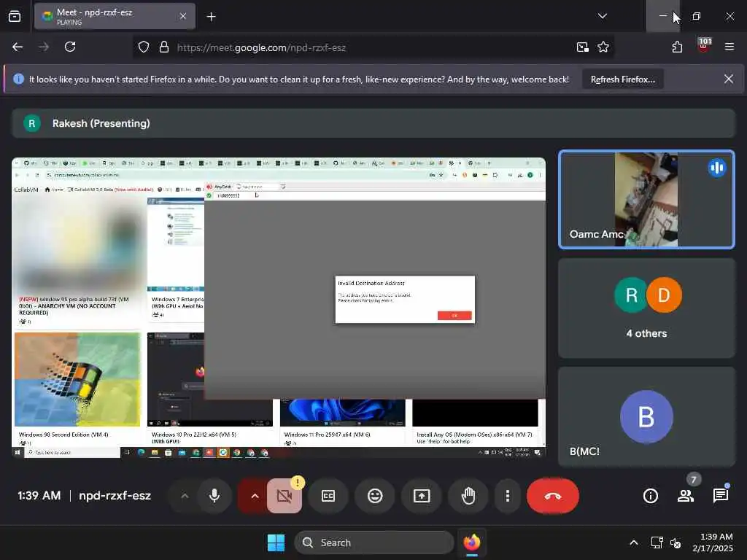Viewport: 747px width, 560px height.
Task: Click Firefox icon in the taskbar
Action: click(472, 542)
